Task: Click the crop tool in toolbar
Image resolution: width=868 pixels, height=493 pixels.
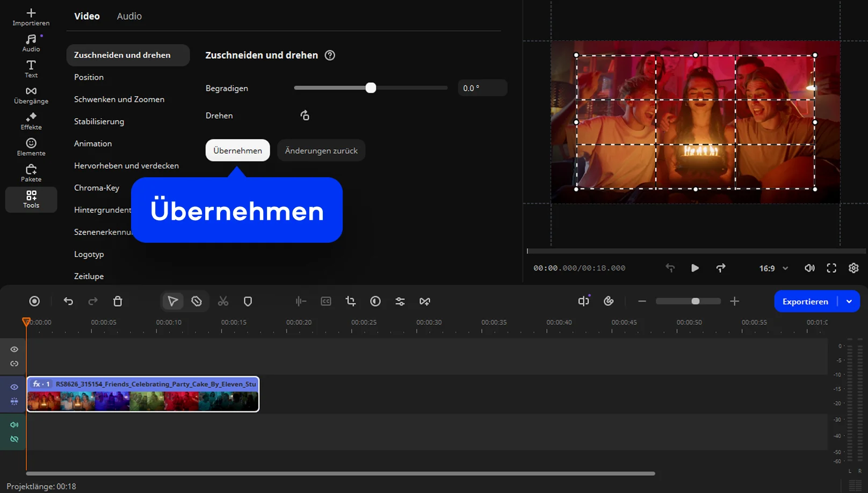Action: pyautogui.click(x=351, y=301)
